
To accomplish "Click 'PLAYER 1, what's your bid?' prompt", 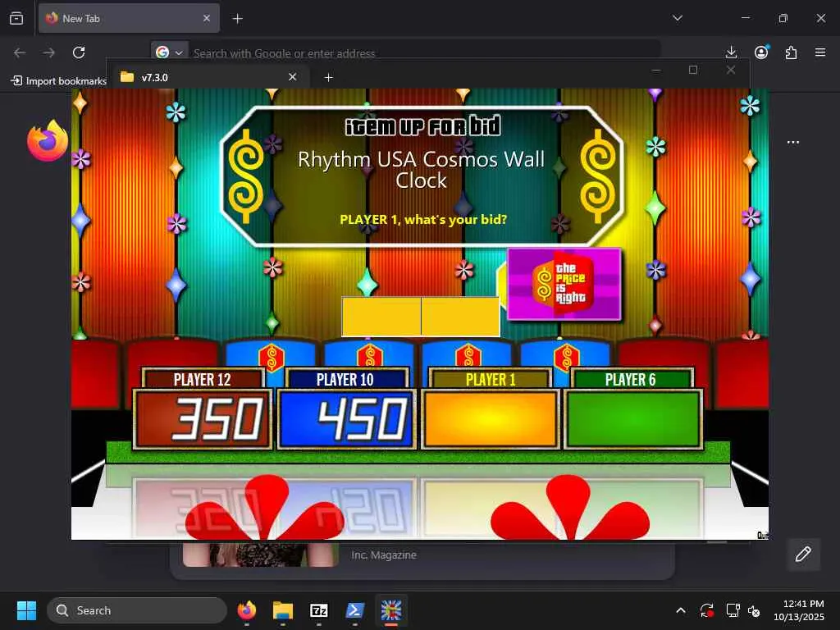I will [x=423, y=219].
